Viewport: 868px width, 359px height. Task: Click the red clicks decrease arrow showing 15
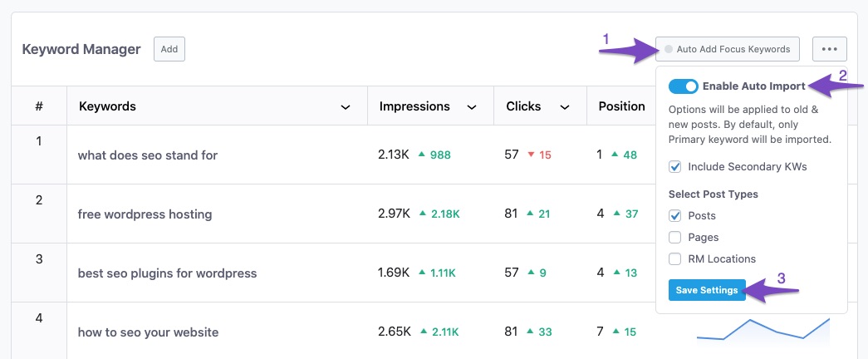click(532, 155)
